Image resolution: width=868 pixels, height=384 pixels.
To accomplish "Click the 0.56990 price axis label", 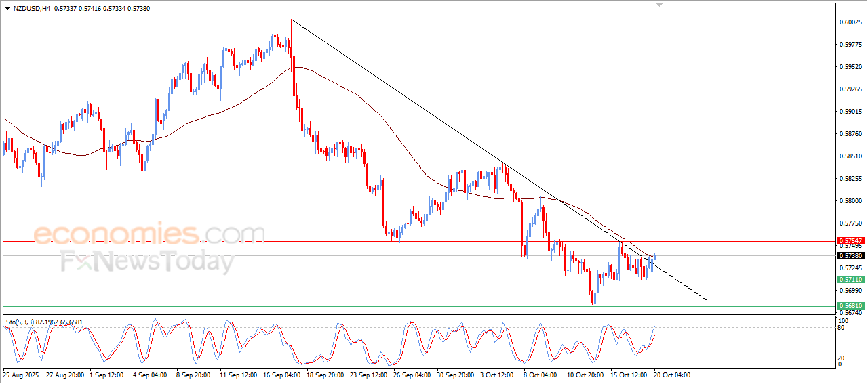I will coord(850,291).
